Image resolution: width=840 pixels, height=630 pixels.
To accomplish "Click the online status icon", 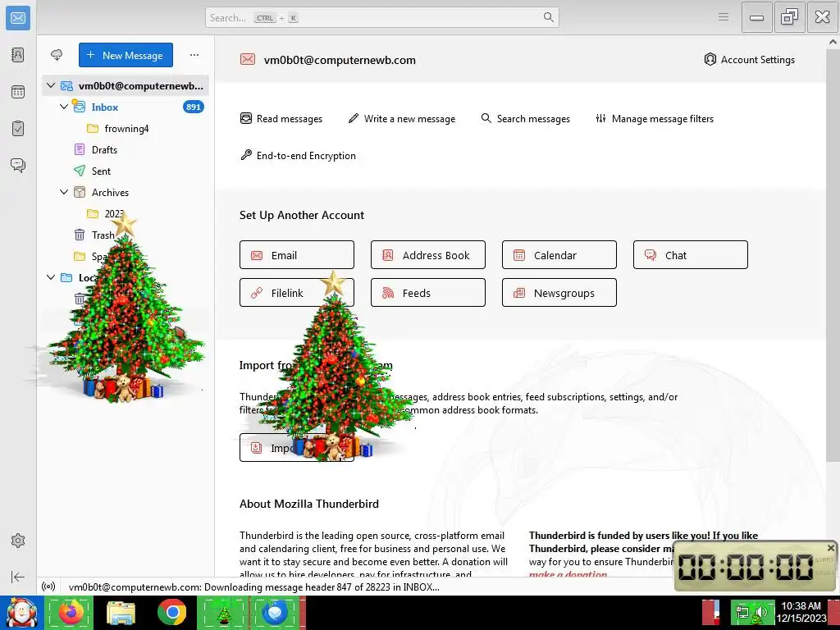I will tap(48, 587).
